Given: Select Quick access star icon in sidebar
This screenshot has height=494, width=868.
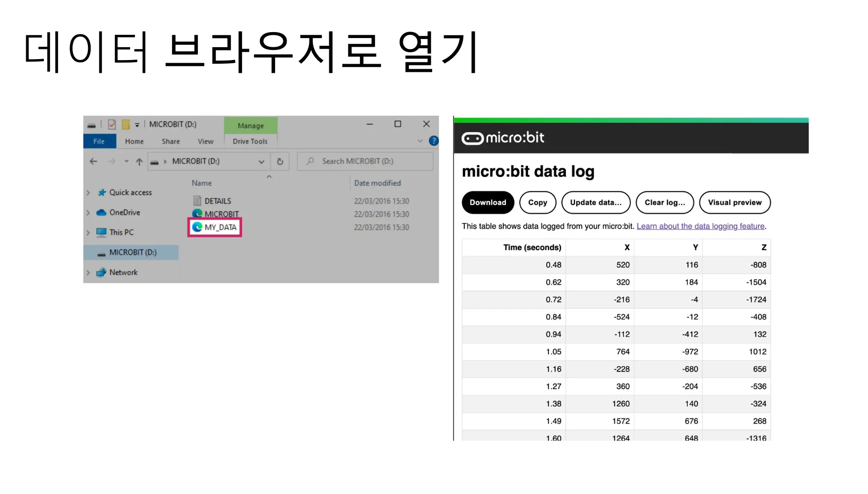Looking at the screenshot, I should [x=102, y=192].
